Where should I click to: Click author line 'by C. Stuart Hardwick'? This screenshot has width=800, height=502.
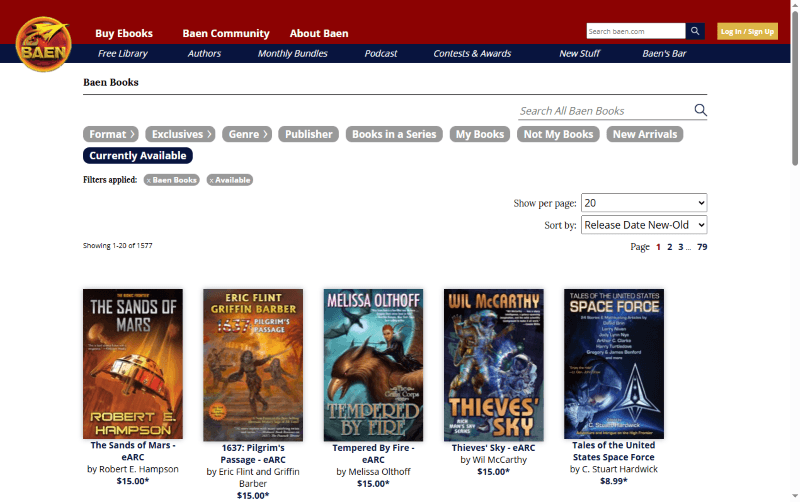point(614,469)
